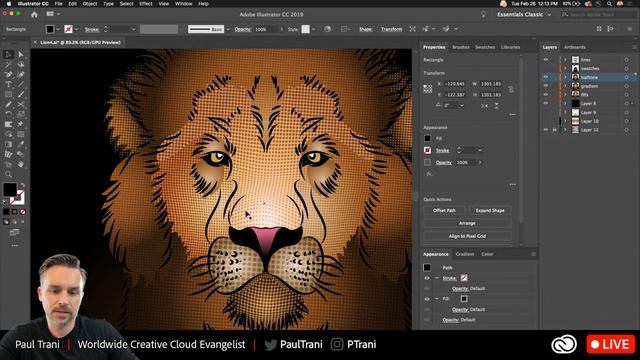Image resolution: width=640 pixels, height=360 pixels.
Task: Open the macOS Spotlight search icon
Action: pos(609,4)
